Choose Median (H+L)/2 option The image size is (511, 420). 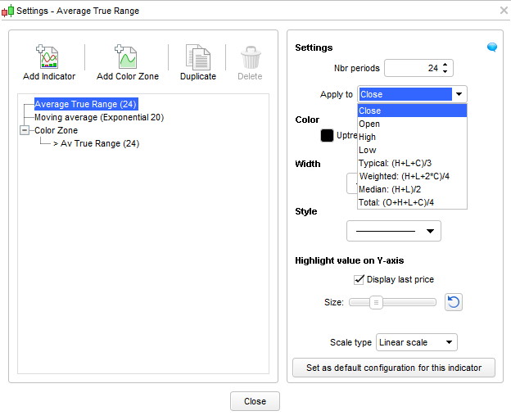pyautogui.click(x=390, y=189)
